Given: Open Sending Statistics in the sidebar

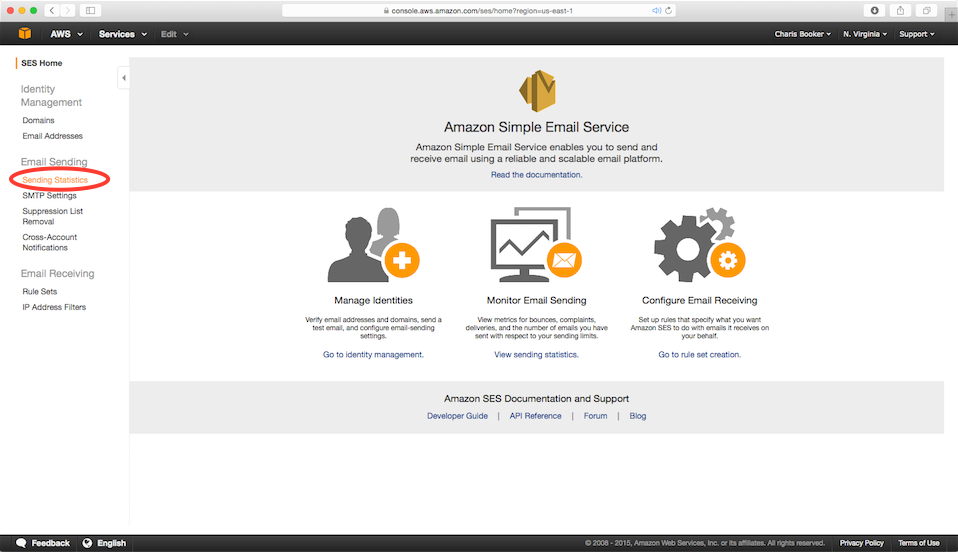Looking at the screenshot, I should click(x=55, y=180).
